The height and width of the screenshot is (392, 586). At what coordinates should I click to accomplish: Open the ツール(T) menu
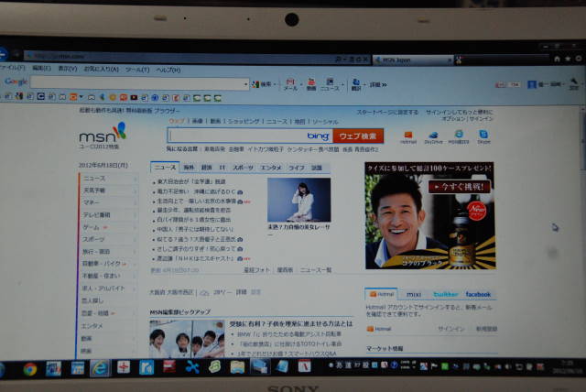pyautogui.click(x=137, y=70)
